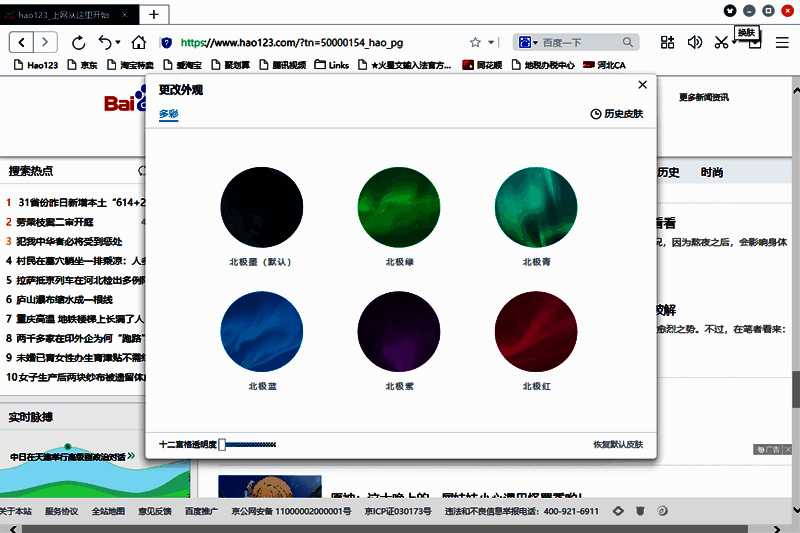Open the extensions grid icon
The width and height of the screenshot is (800, 533).
667,42
